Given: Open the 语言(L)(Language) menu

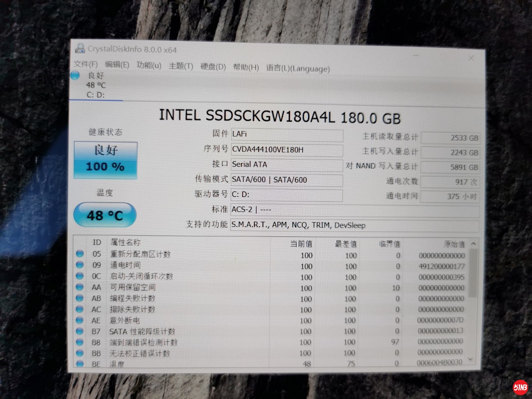Looking at the screenshot, I should 298,68.
